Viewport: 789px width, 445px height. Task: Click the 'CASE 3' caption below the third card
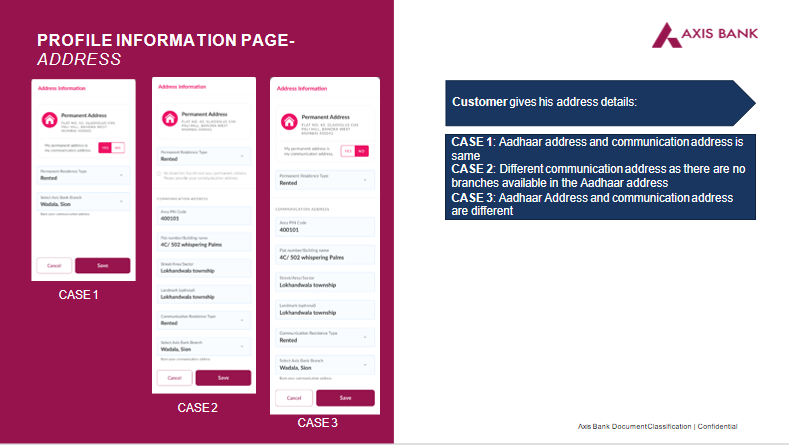[317, 422]
